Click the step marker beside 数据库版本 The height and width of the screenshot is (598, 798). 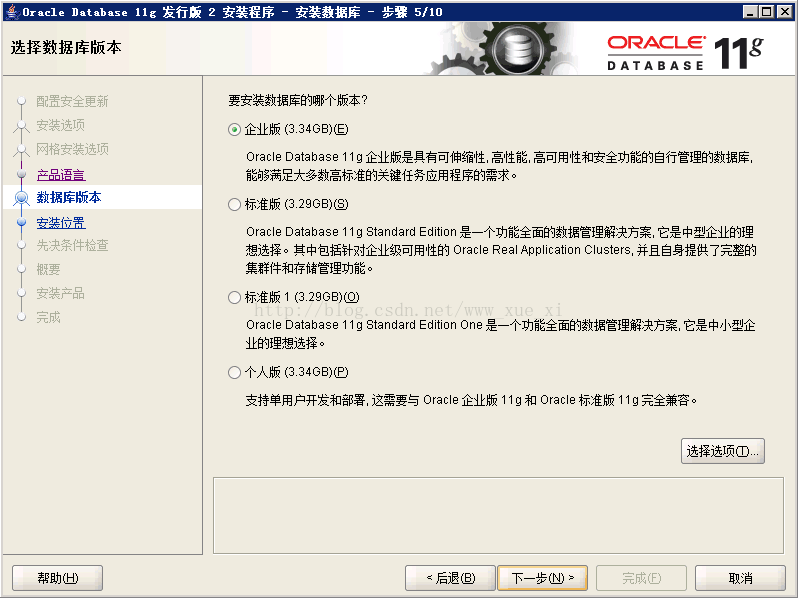click(x=21, y=197)
